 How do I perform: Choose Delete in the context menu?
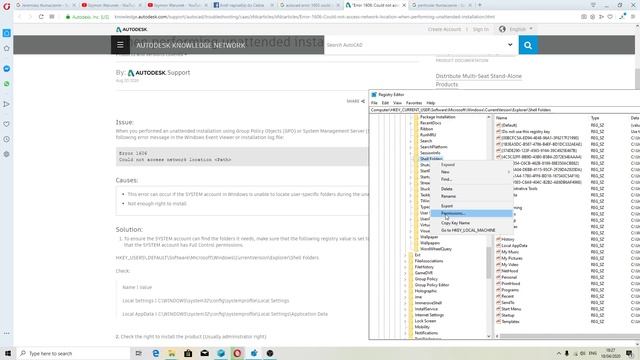[471, 189]
